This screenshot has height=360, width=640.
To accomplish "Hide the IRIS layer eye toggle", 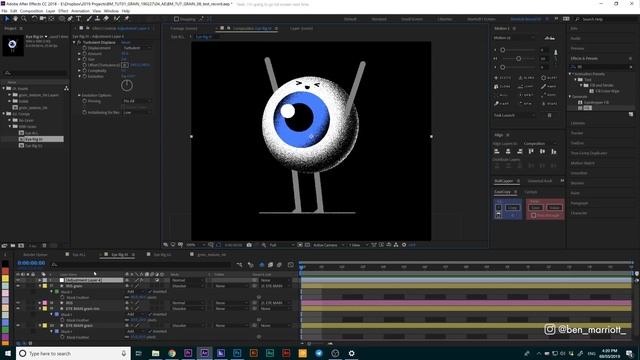I will click(x=18, y=303).
